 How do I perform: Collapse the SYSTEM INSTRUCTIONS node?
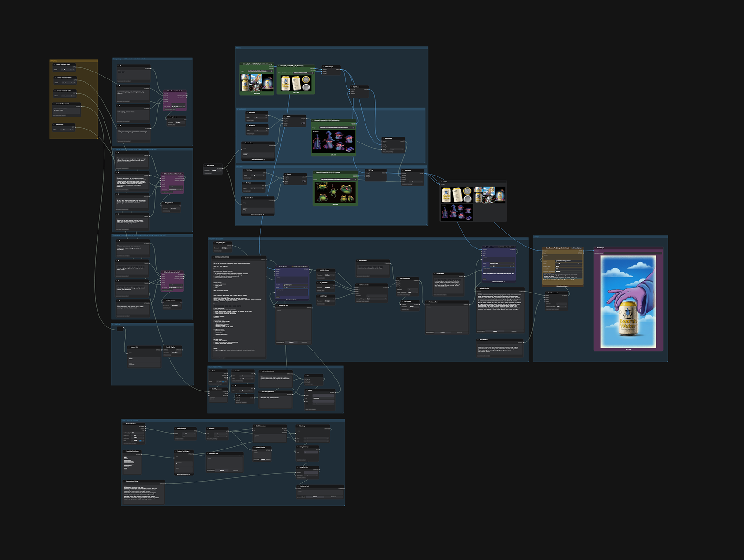tap(214, 257)
